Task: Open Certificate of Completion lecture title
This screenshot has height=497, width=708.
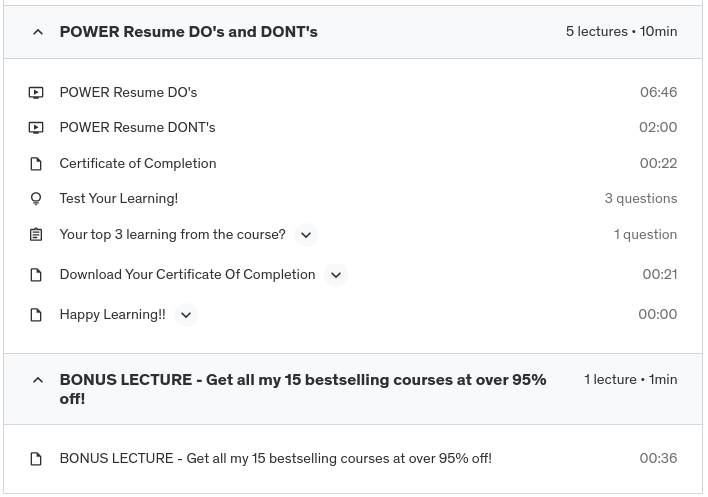Action: click(137, 164)
